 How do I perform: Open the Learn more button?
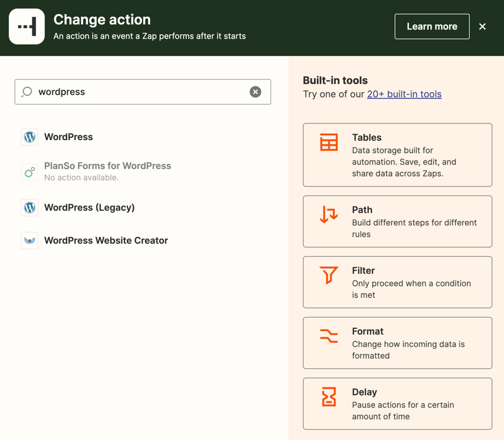(432, 27)
